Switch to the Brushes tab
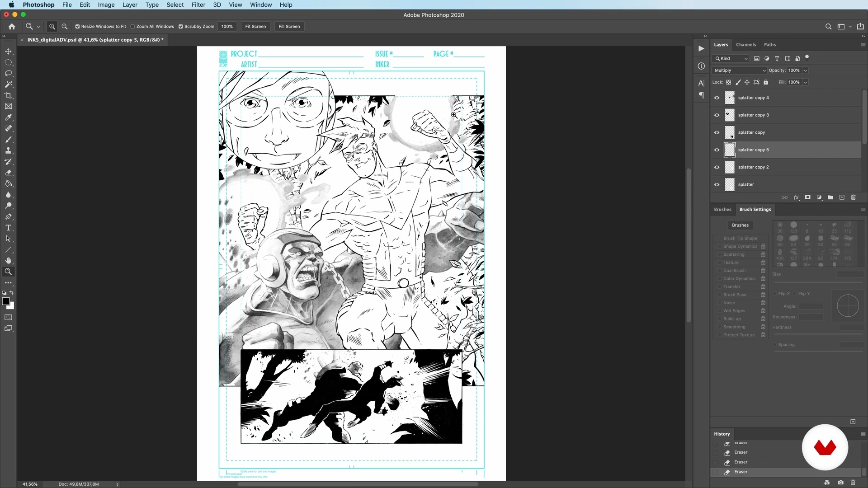This screenshot has width=868, height=488. click(722, 210)
